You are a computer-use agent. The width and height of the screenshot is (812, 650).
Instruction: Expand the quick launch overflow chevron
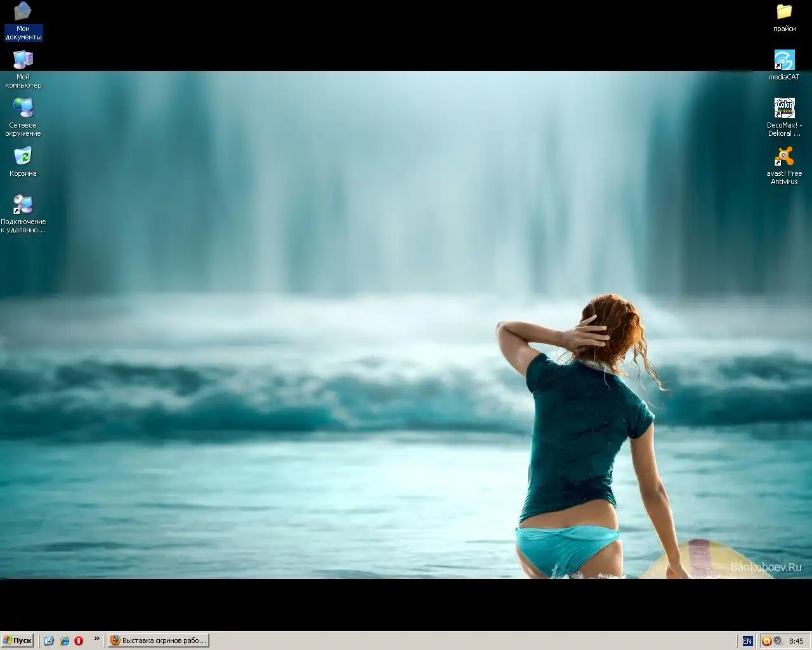coord(96,639)
